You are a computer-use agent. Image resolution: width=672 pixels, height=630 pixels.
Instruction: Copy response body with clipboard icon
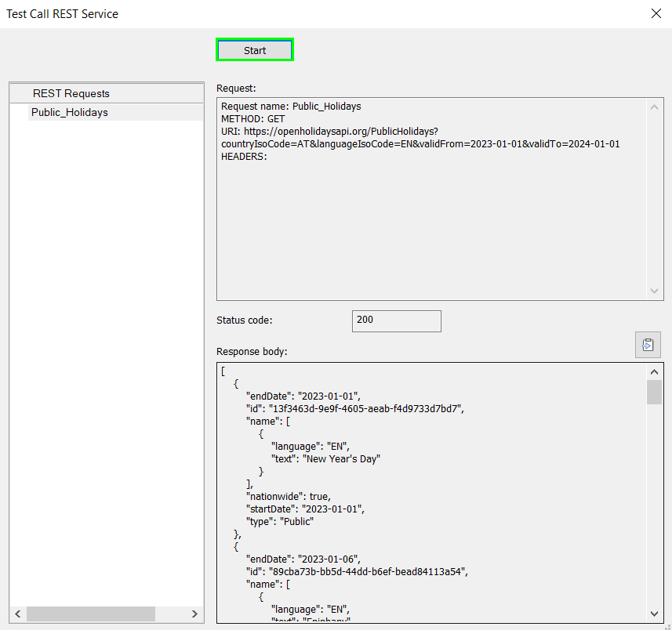pos(648,345)
